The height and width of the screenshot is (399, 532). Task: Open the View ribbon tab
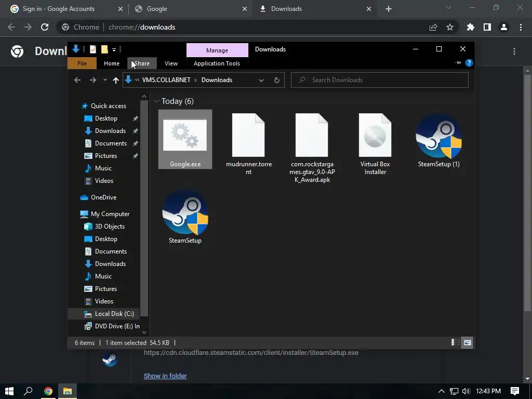(171, 63)
